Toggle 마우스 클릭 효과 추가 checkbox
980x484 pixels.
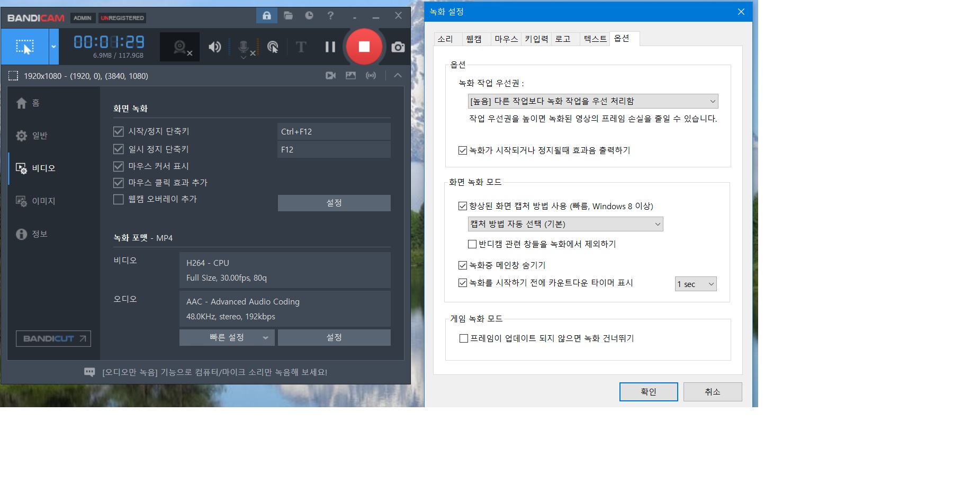(119, 183)
